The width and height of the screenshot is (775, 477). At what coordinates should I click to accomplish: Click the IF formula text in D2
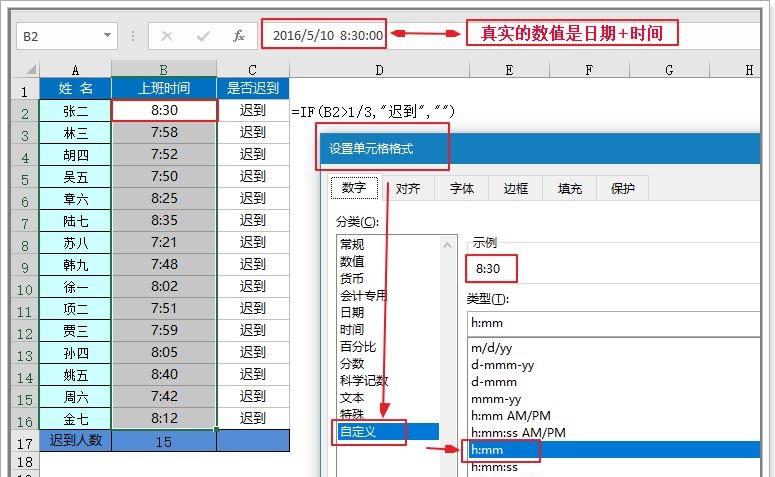click(x=373, y=112)
